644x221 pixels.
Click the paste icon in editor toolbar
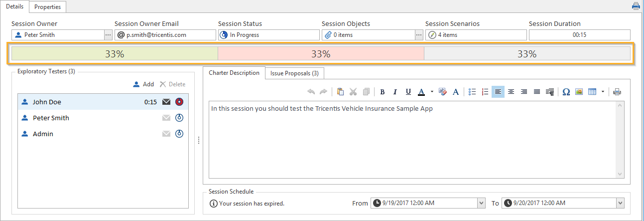[341, 92]
